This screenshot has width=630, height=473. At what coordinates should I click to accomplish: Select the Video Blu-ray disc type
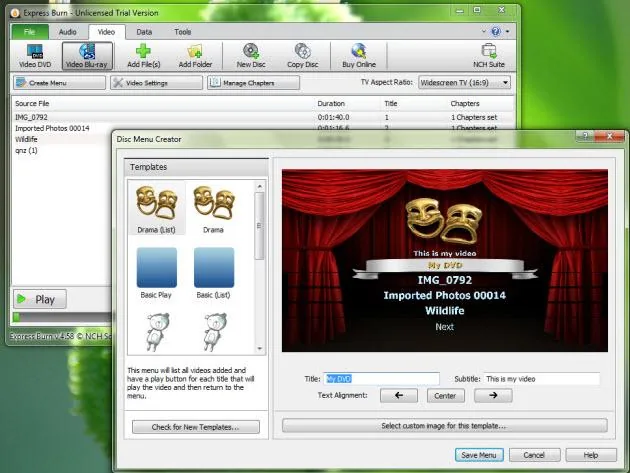coord(87,54)
